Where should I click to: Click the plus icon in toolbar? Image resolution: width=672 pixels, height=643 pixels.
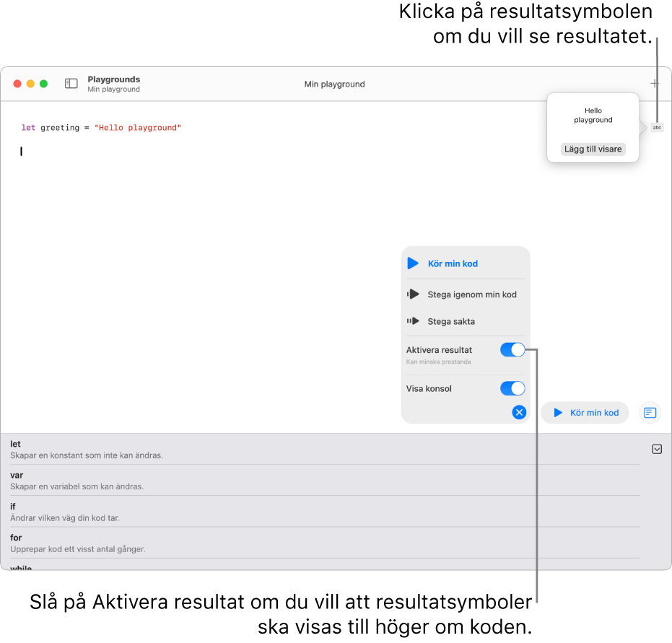tap(654, 84)
